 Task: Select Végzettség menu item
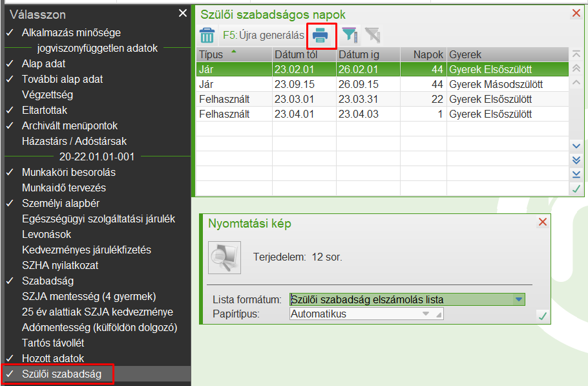coord(47,94)
